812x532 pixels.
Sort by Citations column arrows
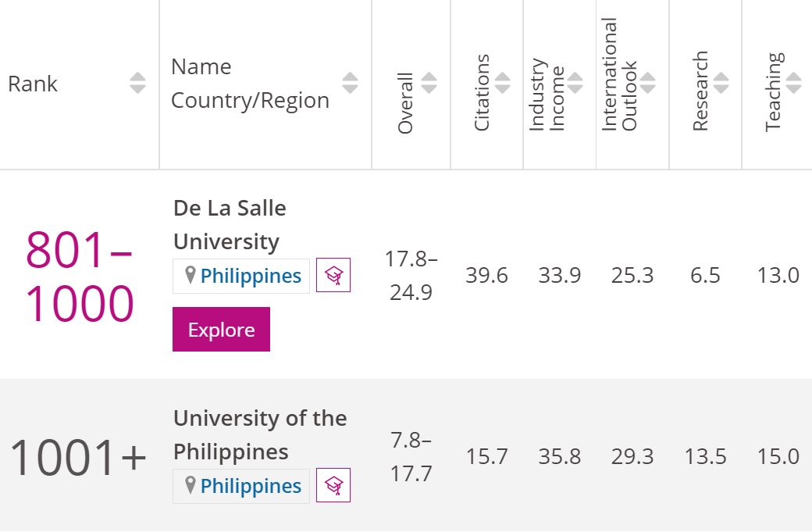pos(502,83)
